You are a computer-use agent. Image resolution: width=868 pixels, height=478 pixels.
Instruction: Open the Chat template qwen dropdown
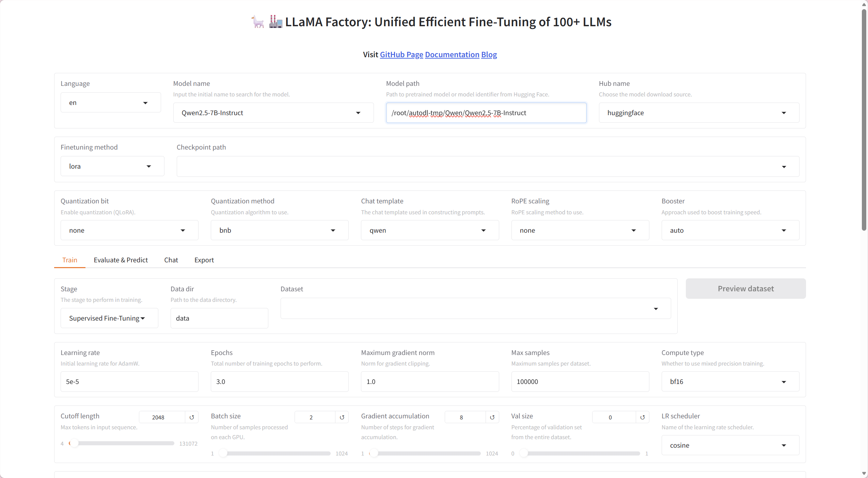coord(483,230)
